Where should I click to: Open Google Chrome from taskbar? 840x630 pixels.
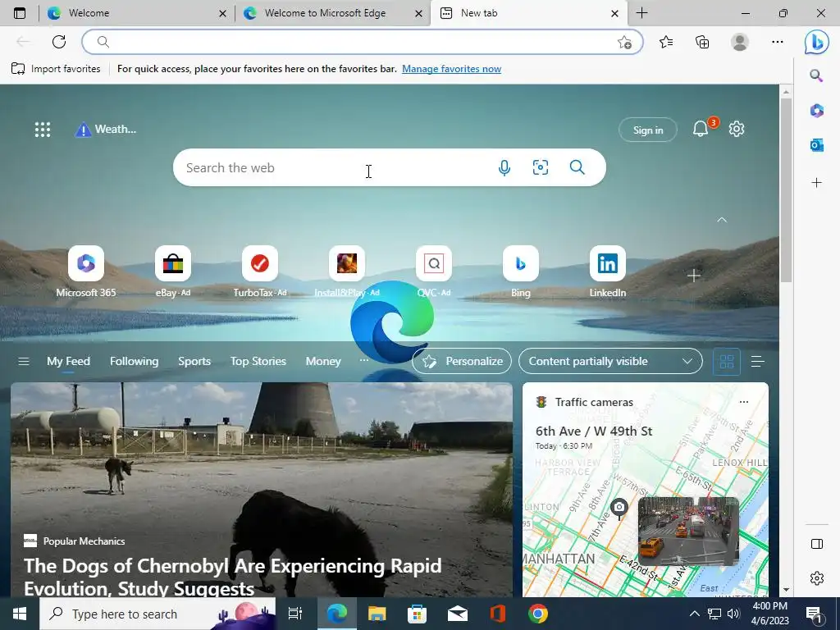click(538, 614)
